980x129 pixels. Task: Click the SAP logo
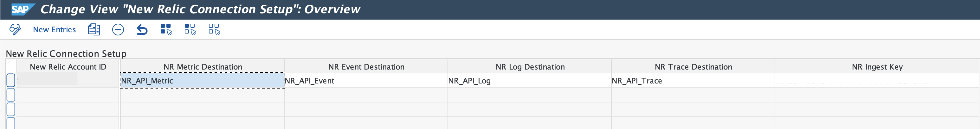pyautogui.click(x=21, y=9)
